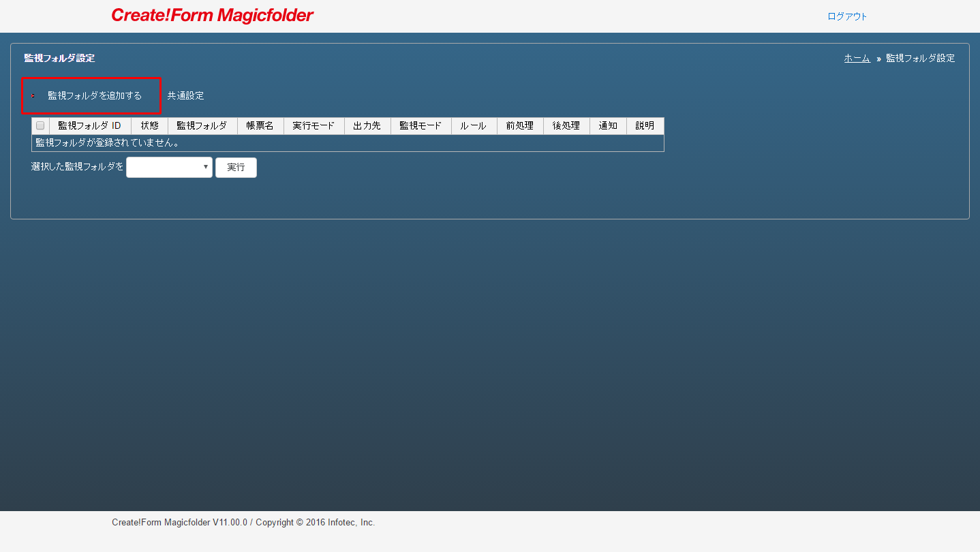The width and height of the screenshot is (980, 552).
Task: Click the 状態 column header
Action: [149, 125]
